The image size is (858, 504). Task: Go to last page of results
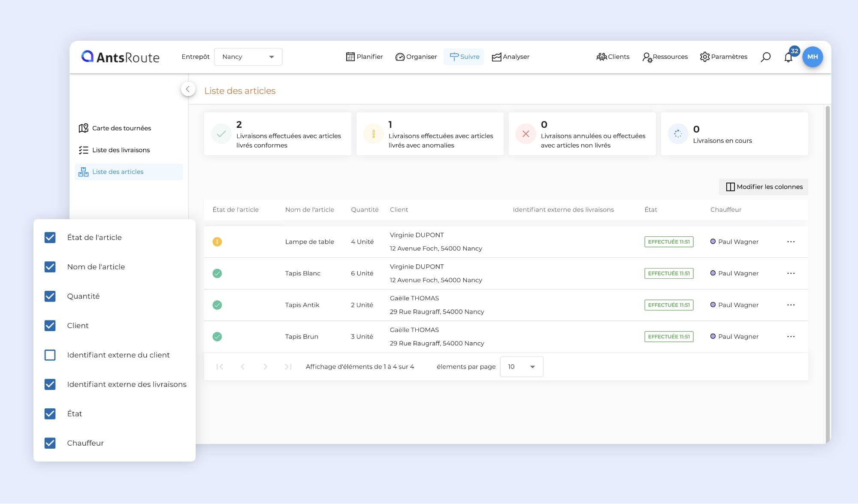coord(288,367)
